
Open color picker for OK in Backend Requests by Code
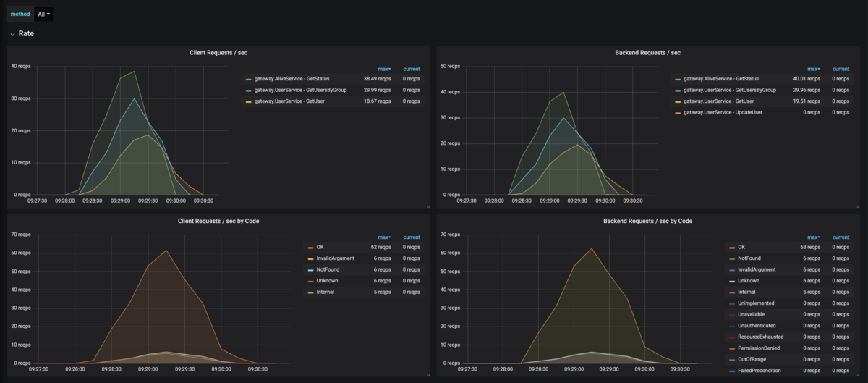(731, 247)
